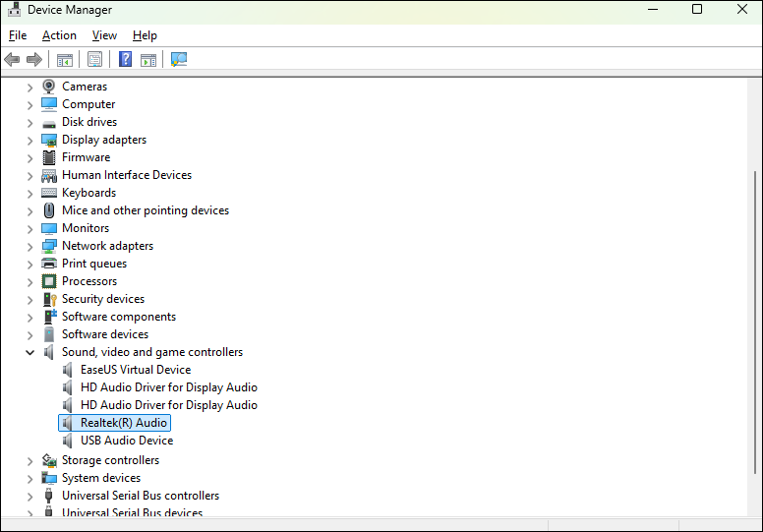Expand the Software devices category

pos(29,335)
